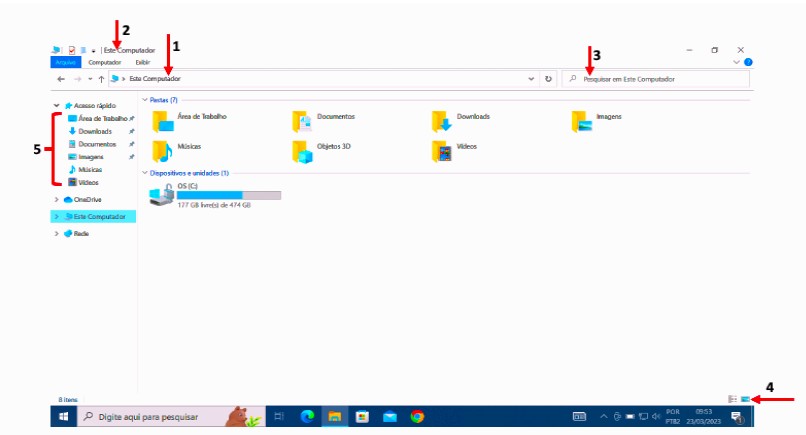Select Área de Trabalho in Quick access
Screen dimensions: 806x435
(x=103, y=118)
